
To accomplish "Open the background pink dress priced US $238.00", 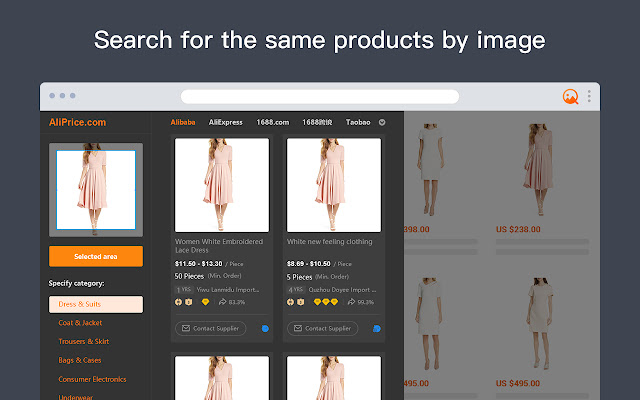I will tap(541, 169).
